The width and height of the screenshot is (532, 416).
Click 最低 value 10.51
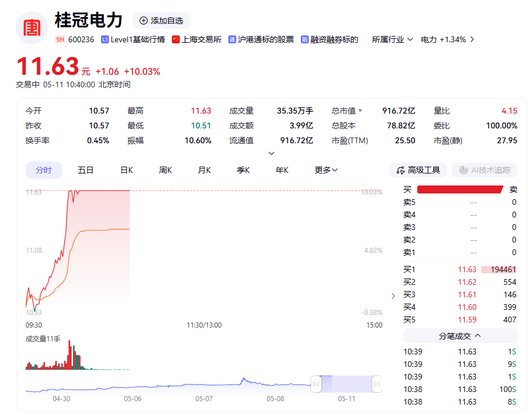coord(201,126)
